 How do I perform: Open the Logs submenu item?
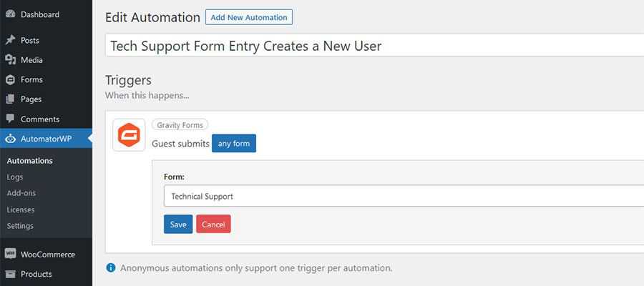(15, 177)
